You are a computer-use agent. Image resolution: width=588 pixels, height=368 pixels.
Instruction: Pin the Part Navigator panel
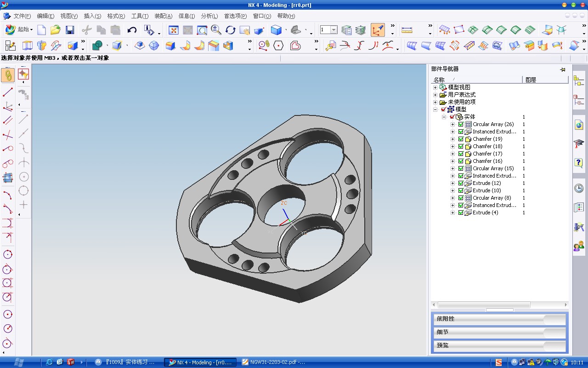tap(563, 69)
